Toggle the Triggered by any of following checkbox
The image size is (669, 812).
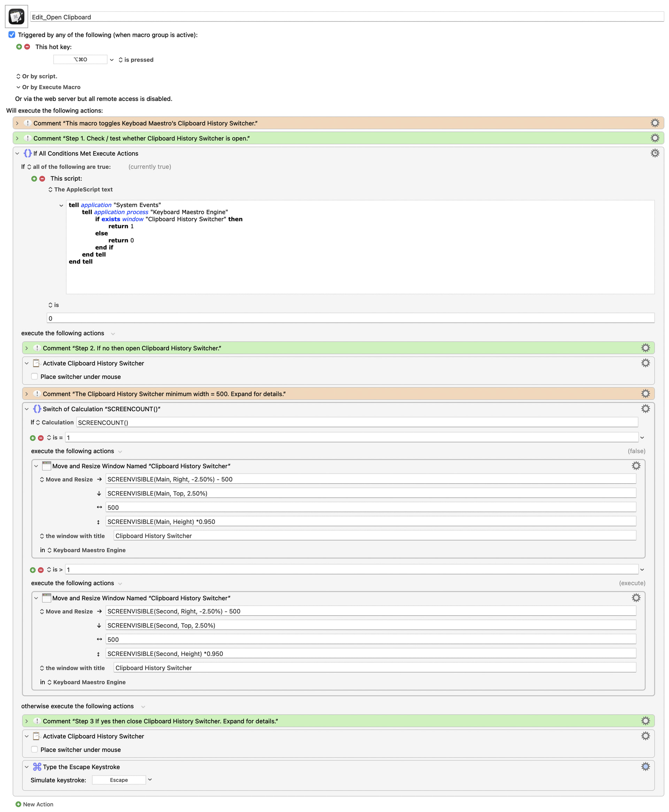(12, 35)
